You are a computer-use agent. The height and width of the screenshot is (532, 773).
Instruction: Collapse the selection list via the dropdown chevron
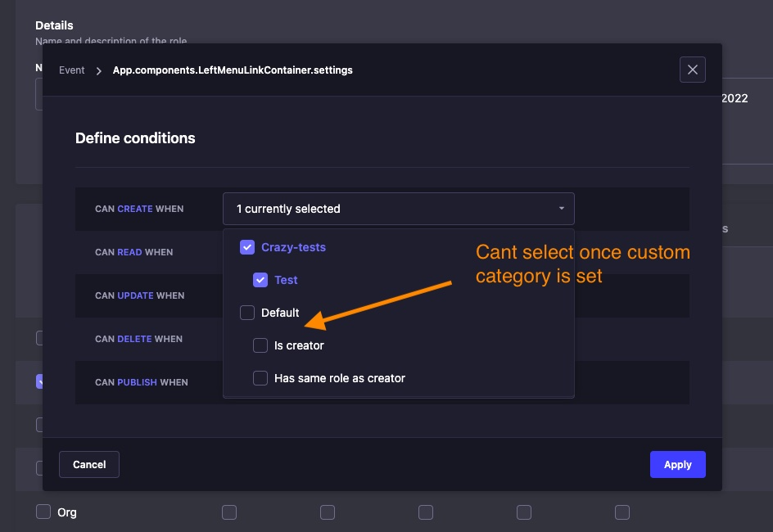point(562,209)
